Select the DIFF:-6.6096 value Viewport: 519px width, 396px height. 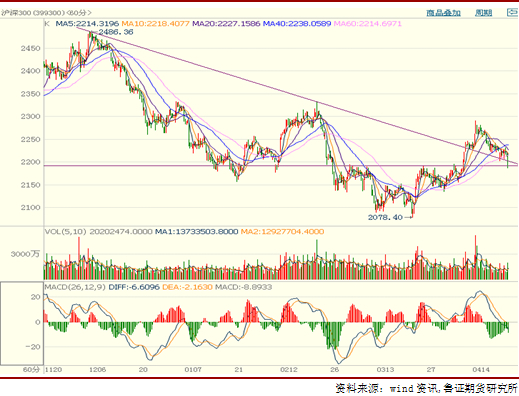(x=134, y=287)
